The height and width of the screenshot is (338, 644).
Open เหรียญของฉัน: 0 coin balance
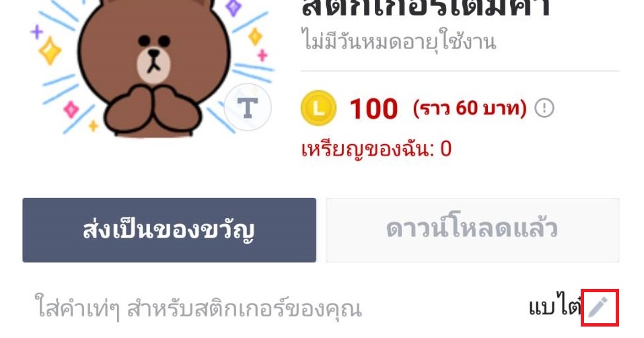pyautogui.click(x=376, y=149)
